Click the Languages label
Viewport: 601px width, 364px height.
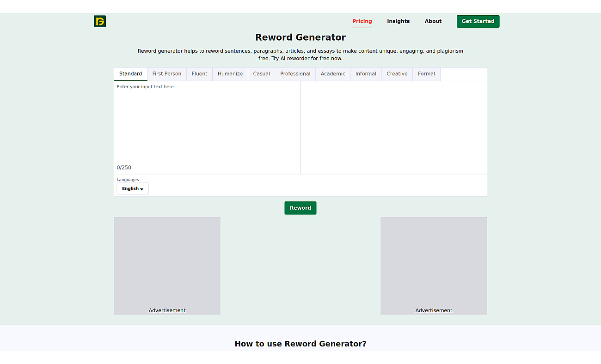pyautogui.click(x=128, y=180)
